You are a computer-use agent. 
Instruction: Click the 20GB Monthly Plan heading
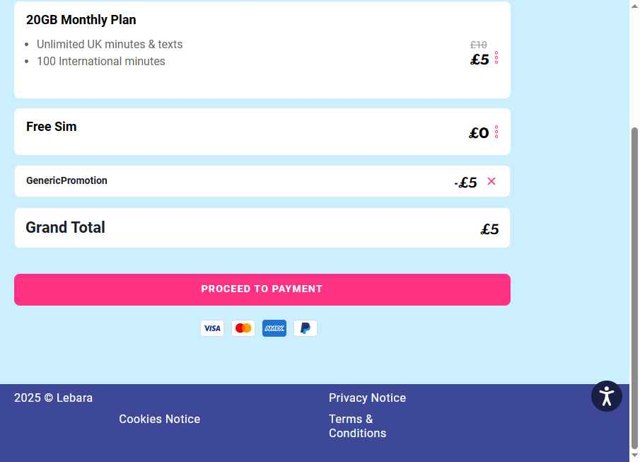(81, 20)
